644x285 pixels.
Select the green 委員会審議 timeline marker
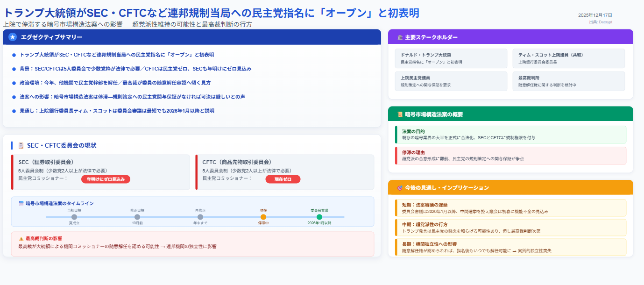(319, 217)
